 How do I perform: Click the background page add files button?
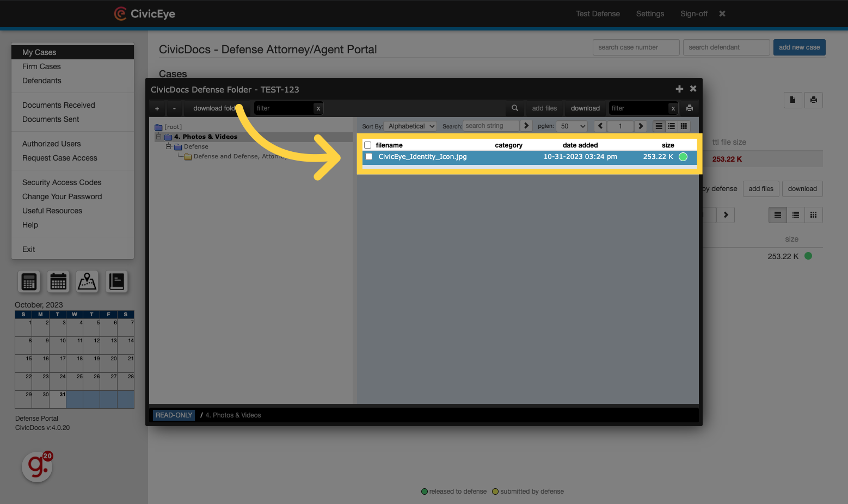point(761,189)
